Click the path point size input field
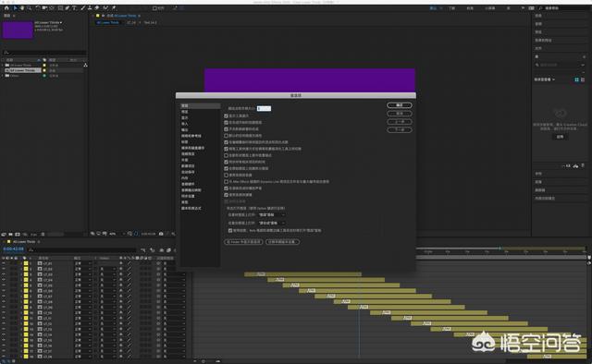Viewport: 592px width, 364px height. click(264, 109)
